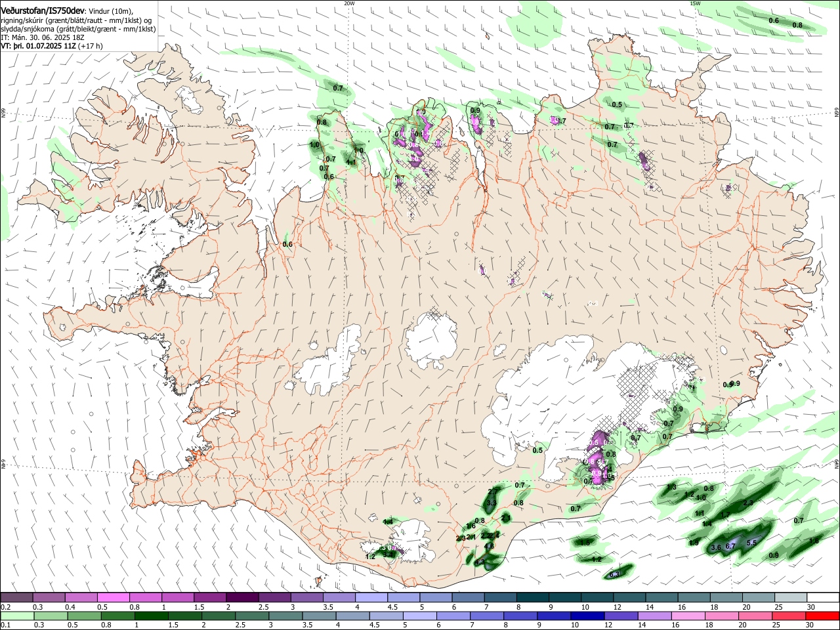Click the 'VT: þri. 01.07.2025 11Z (+17 h)' line
The image size is (840, 630).
(x=52, y=46)
